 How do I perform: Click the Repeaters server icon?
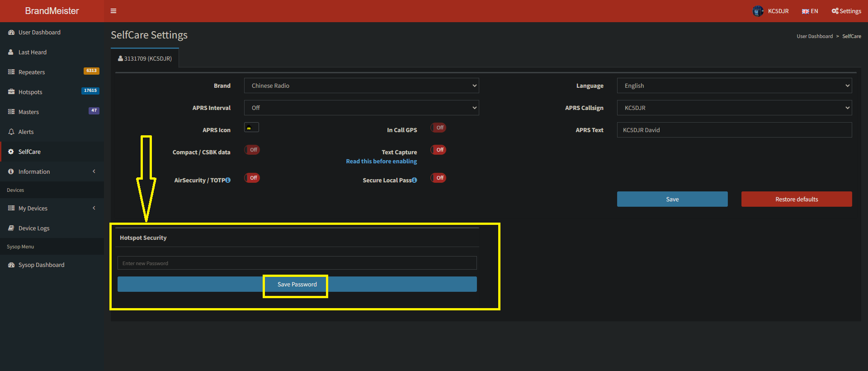point(11,72)
